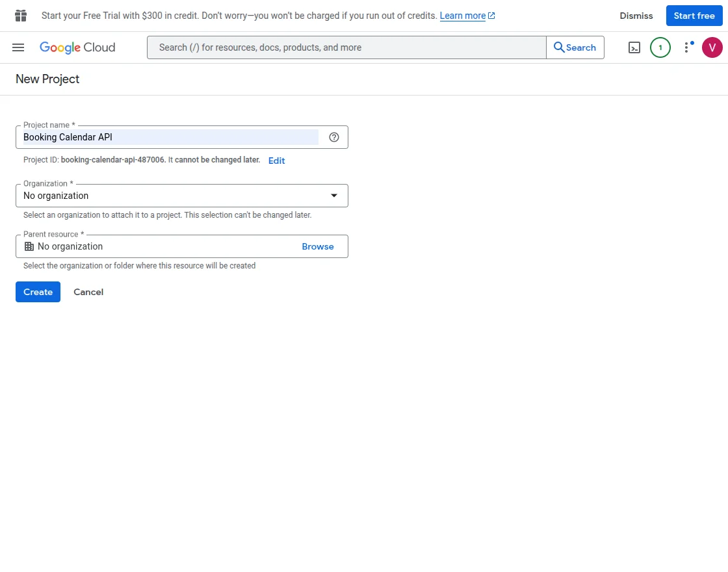
Task: Activate the Cloud Shell terminal
Action: pyautogui.click(x=634, y=47)
